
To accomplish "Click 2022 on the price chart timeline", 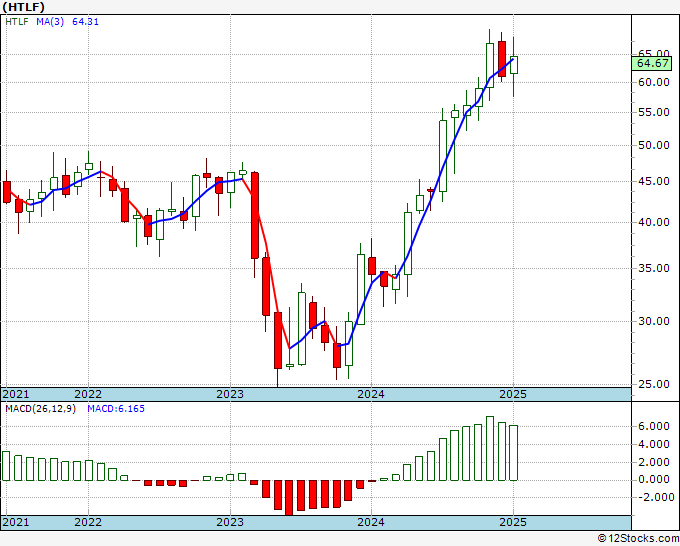I will (88, 394).
